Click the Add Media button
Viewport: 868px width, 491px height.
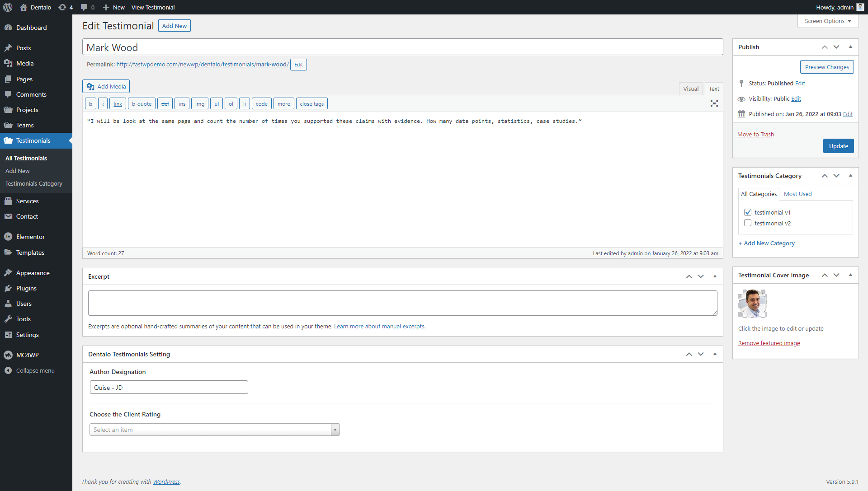pos(106,86)
